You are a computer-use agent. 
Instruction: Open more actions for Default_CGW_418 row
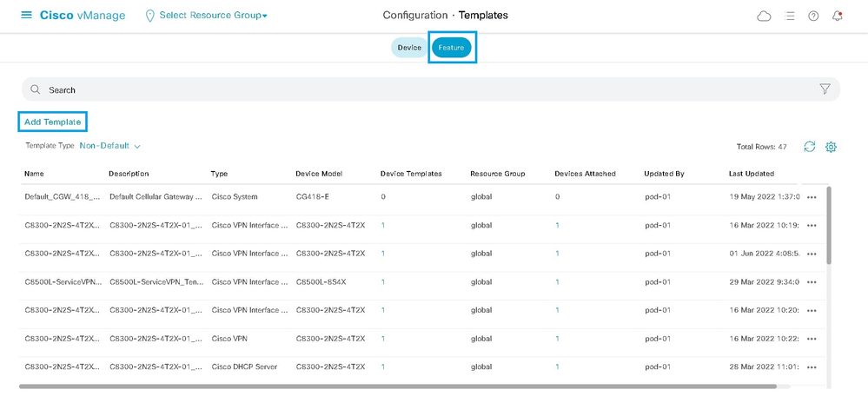pyautogui.click(x=812, y=197)
